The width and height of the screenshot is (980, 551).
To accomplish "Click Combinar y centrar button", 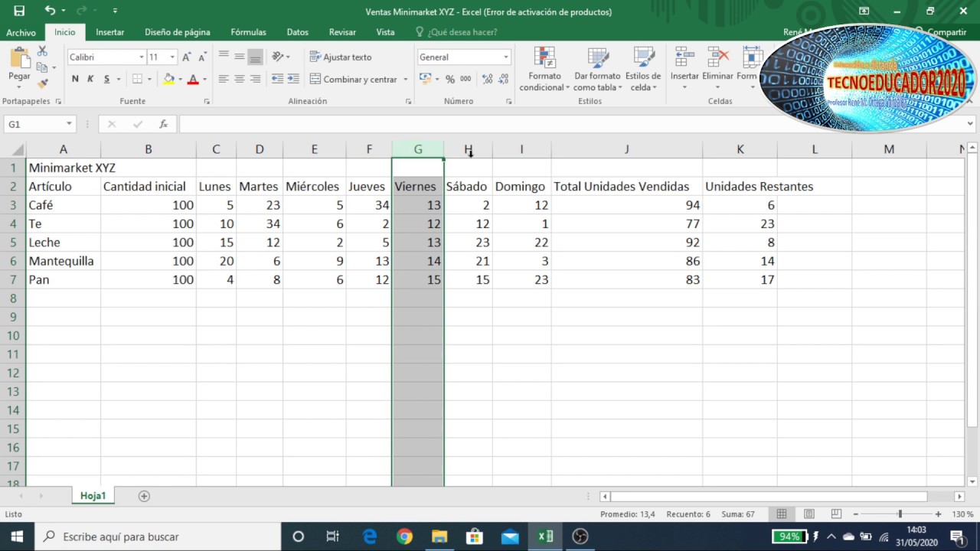I will 354,79.
